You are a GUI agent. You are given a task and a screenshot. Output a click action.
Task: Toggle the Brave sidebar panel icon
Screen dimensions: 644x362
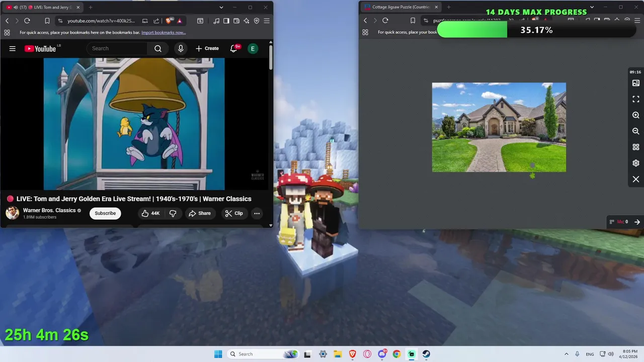(x=226, y=21)
